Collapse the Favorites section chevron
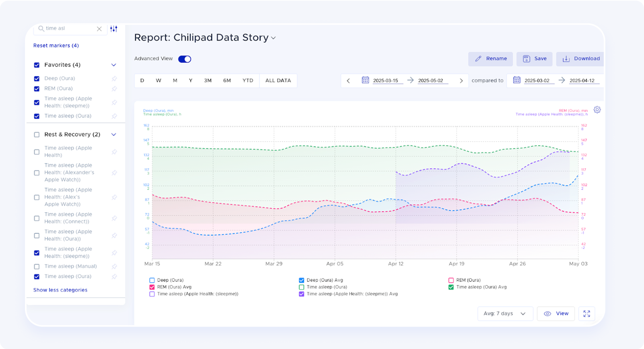 [114, 65]
